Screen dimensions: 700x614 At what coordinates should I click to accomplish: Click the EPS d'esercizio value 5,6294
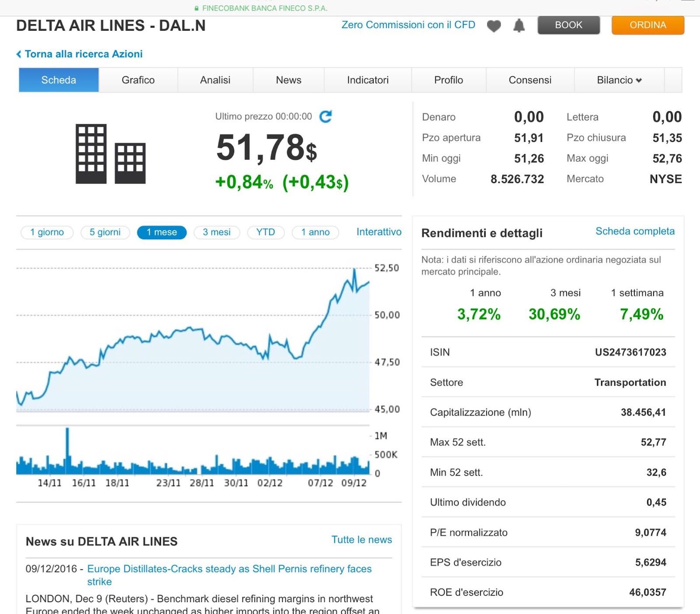click(x=651, y=562)
